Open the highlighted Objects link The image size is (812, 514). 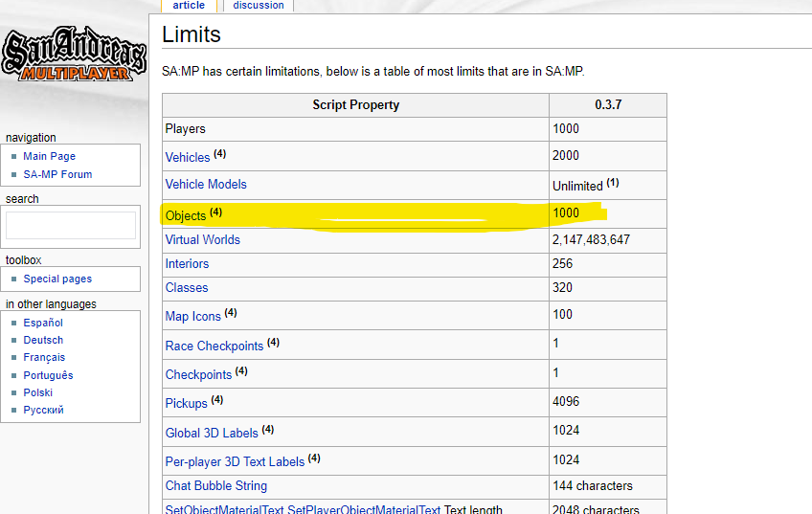click(186, 215)
